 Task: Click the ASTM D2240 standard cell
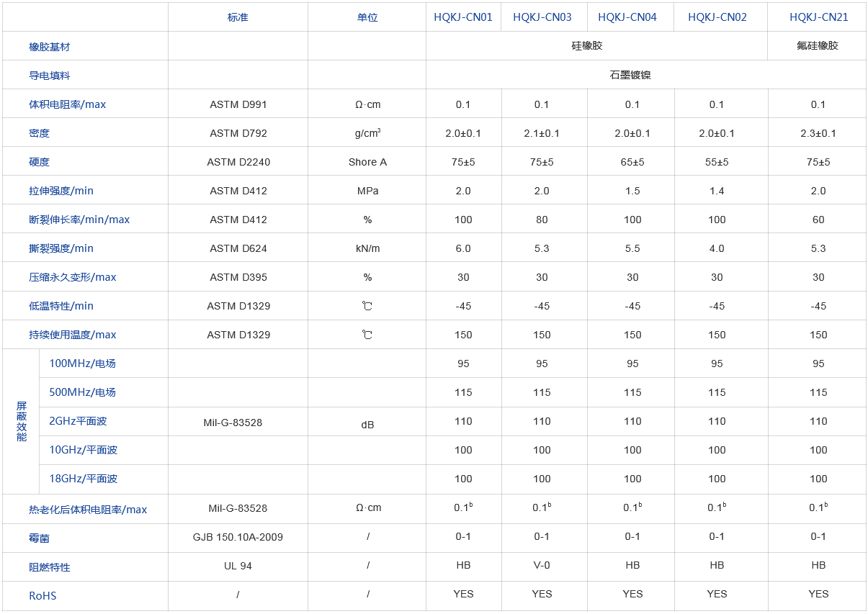point(238,162)
